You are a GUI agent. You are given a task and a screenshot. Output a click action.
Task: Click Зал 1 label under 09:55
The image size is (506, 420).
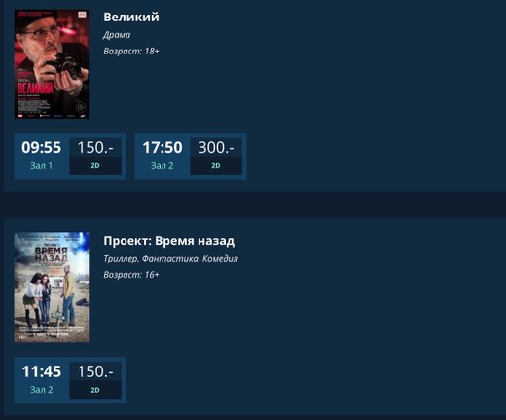pos(41,166)
